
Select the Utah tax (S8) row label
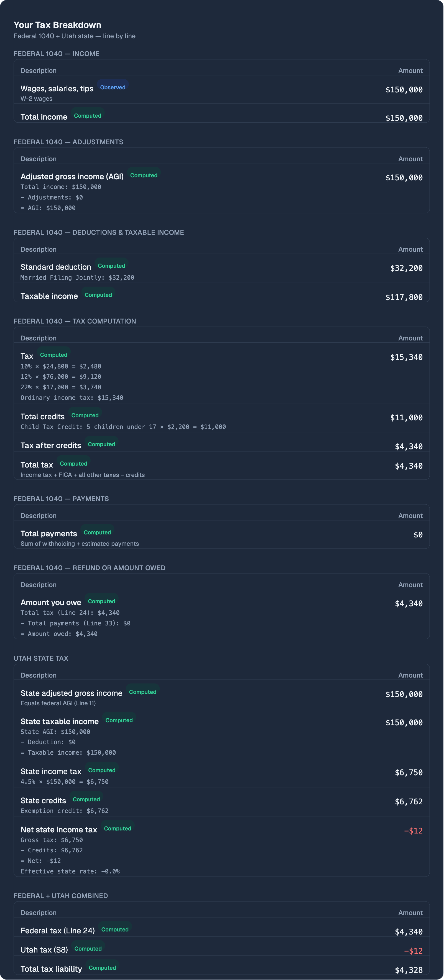(x=44, y=950)
